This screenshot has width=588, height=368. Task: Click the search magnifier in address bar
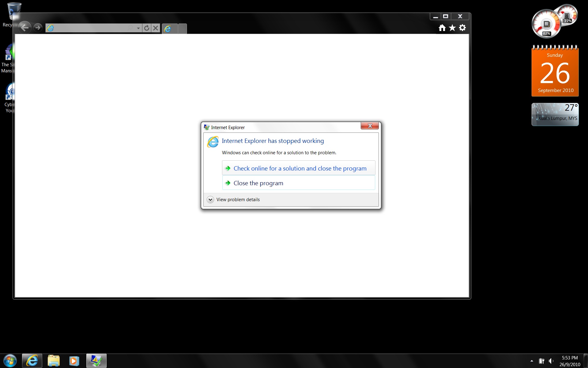131,28
